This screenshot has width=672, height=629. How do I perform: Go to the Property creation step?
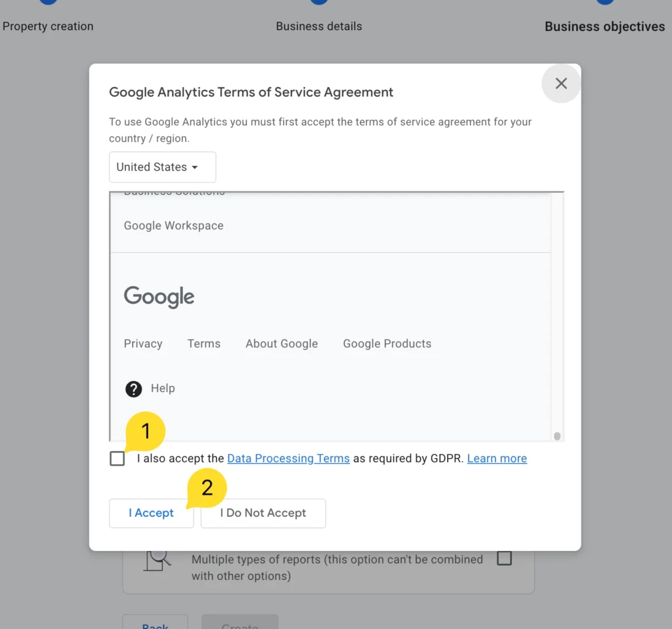[48, 26]
